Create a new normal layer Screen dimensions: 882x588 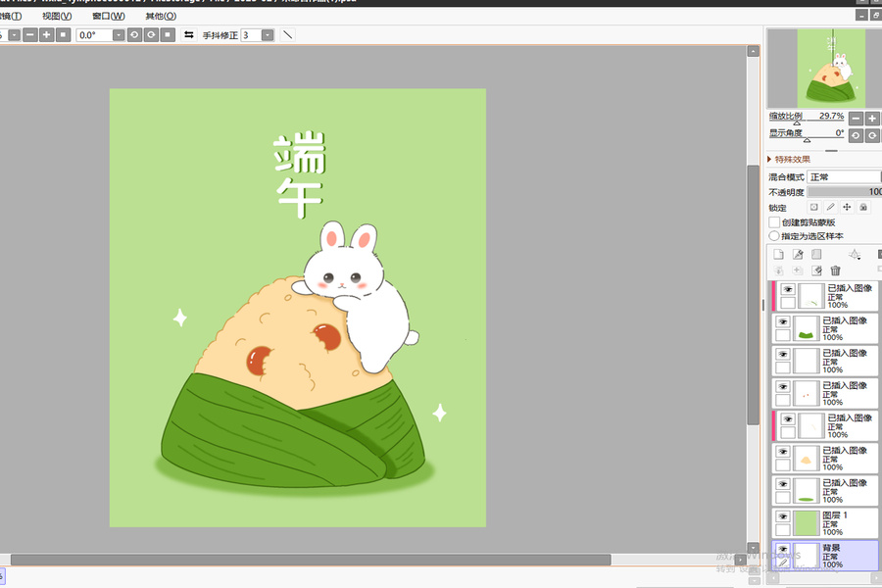click(x=778, y=255)
